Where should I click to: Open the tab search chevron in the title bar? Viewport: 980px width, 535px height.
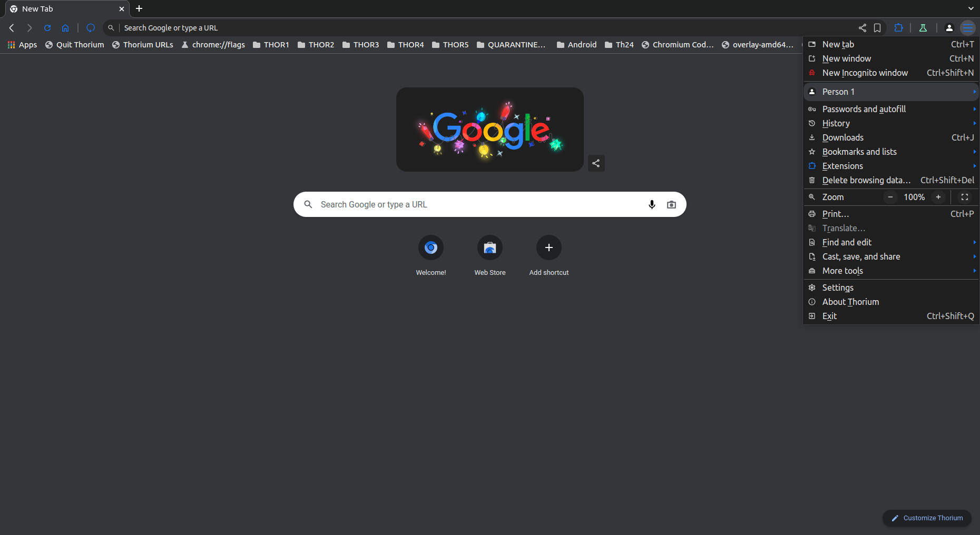pos(971,8)
